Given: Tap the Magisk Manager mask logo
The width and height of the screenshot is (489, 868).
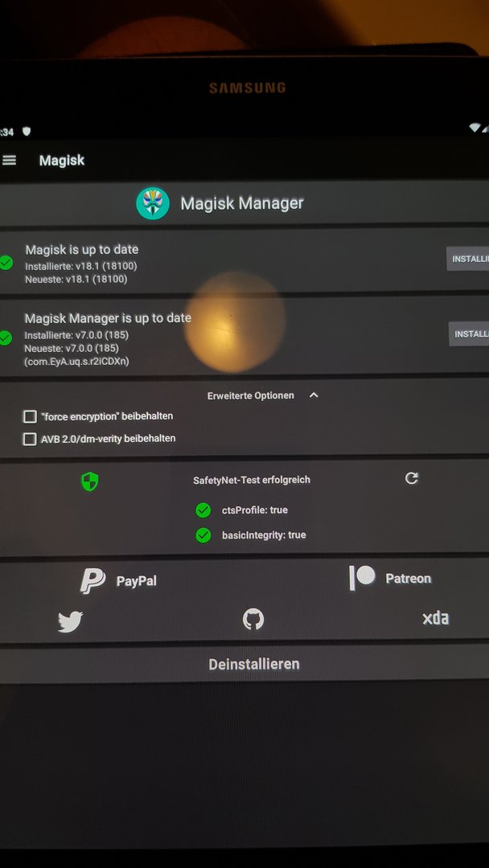Looking at the screenshot, I should (153, 203).
